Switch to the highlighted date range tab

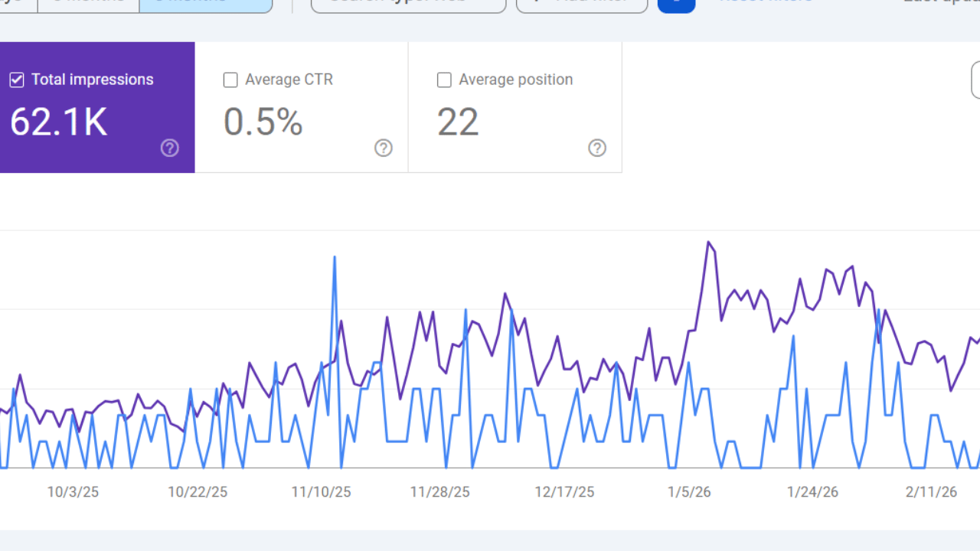[x=205, y=2]
